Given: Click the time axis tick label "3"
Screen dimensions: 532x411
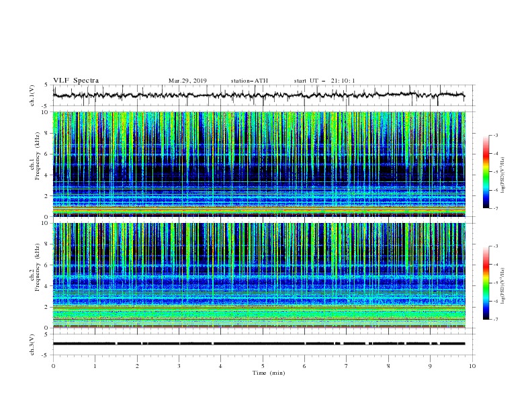Looking at the screenshot, I should (x=179, y=366).
